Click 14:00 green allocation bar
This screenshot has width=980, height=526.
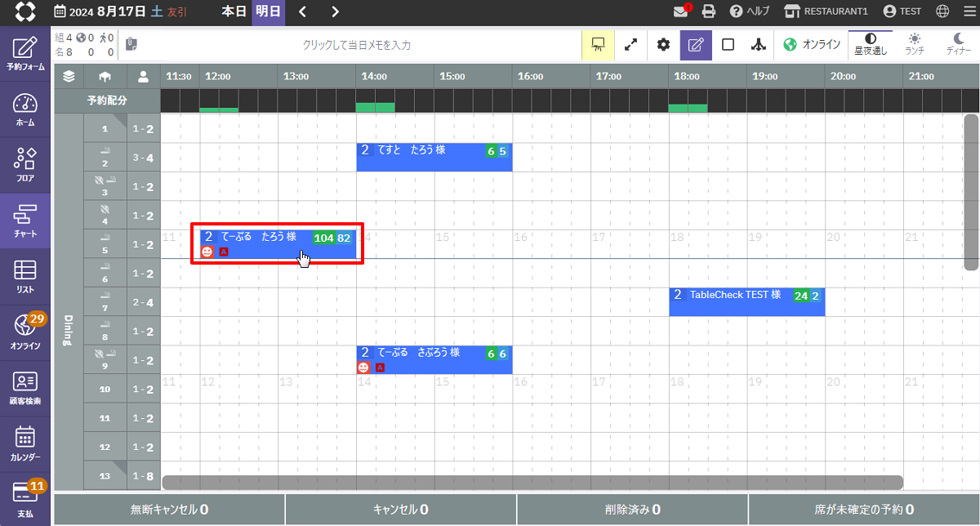pos(376,107)
